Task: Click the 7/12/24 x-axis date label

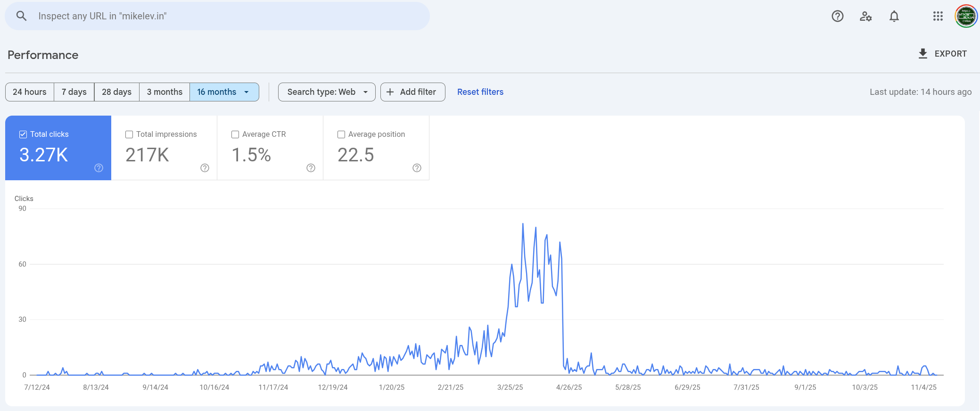Action: pos(37,387)
